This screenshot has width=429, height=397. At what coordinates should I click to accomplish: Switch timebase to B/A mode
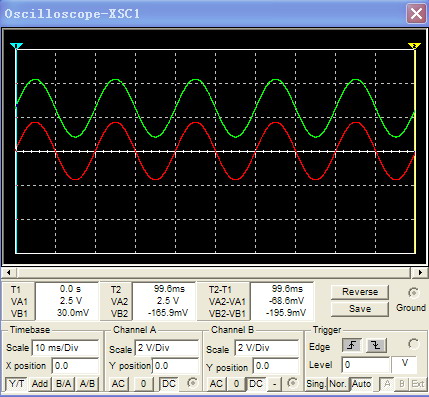63,384
